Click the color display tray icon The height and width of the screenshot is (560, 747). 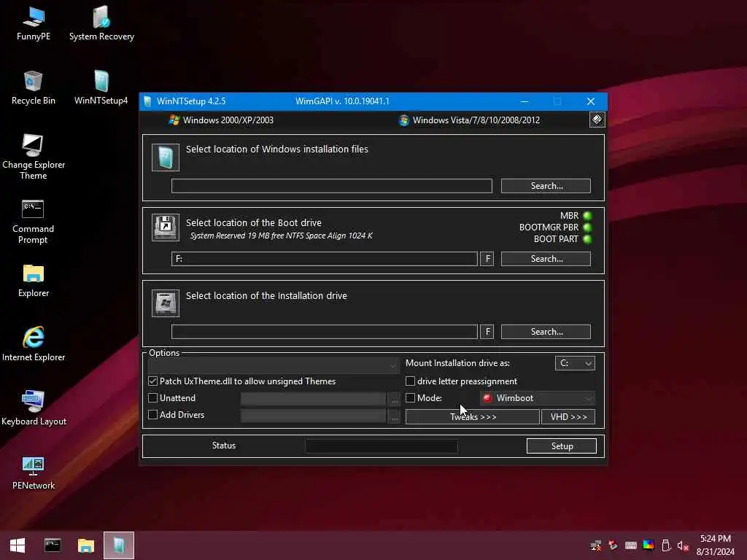coord(649,545)
